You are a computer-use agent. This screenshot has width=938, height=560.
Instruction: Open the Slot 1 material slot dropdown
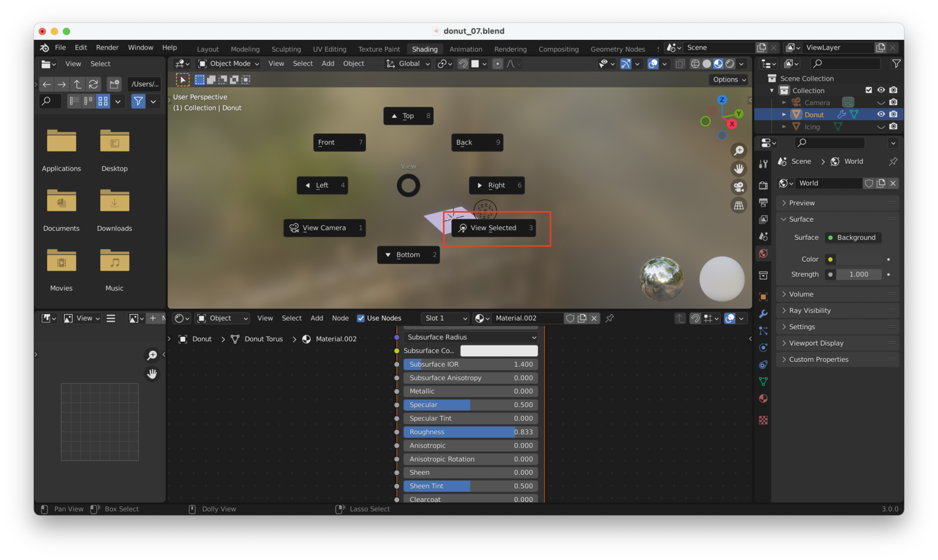[x=445, y=318]
